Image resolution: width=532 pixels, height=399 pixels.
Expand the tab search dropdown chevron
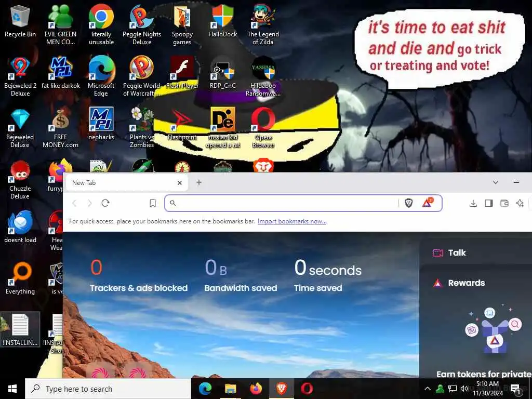pyautogui.click(x=495, y=182)
